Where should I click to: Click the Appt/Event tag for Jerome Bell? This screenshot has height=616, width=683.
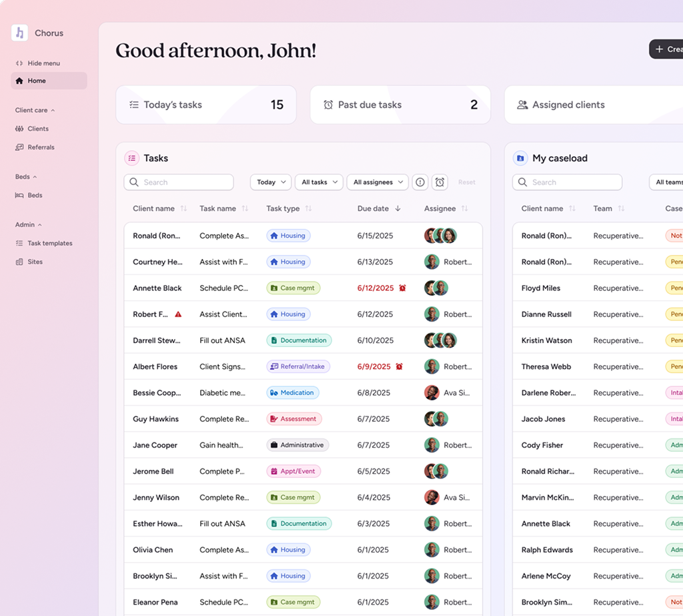[293, 471]
